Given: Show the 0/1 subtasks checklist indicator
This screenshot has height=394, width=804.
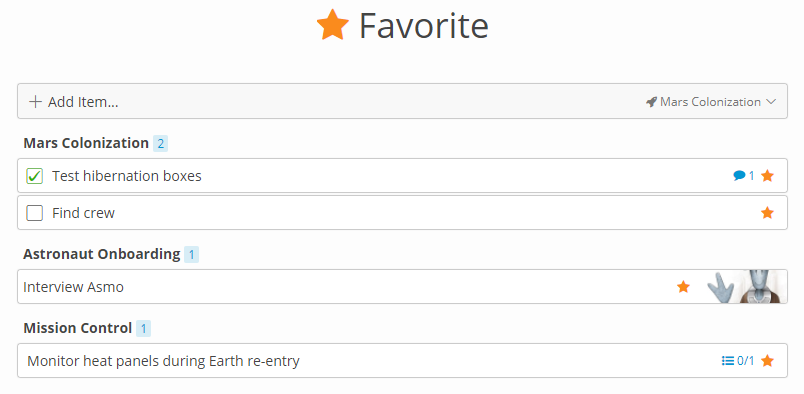Looking at the screenshot, I should pos(738,361).
